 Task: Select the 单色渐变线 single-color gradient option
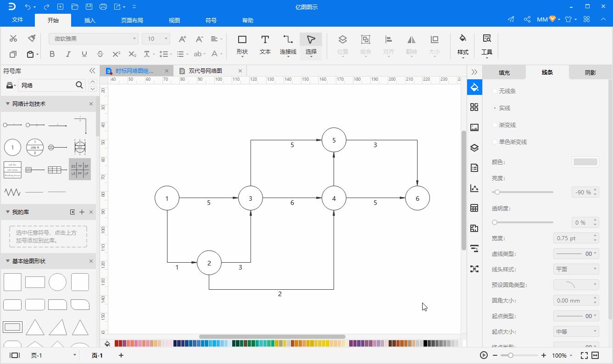click(x=509, y=142)
